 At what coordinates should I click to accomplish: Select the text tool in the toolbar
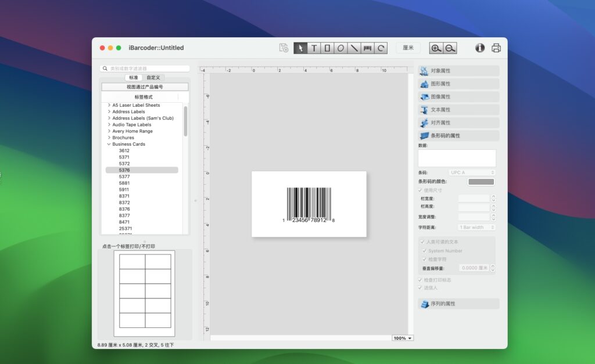click(x=313, y=48)
